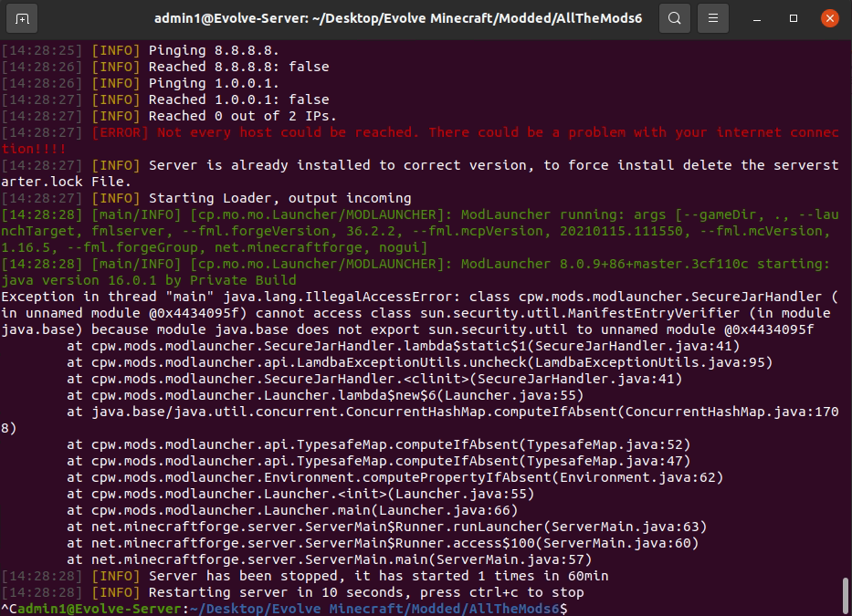Select the red ERROR internet connection line
Screen dimensions: 852x616
point(420,132)
